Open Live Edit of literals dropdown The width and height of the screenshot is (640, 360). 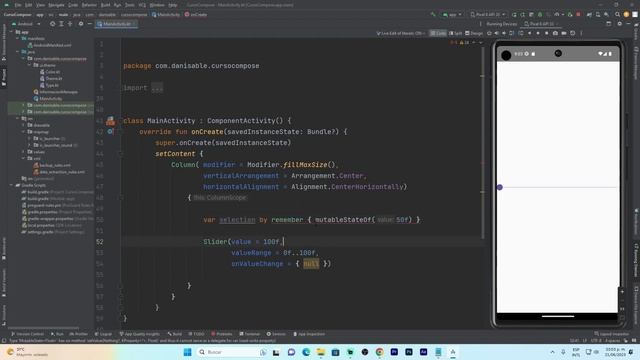pos(400,33)
